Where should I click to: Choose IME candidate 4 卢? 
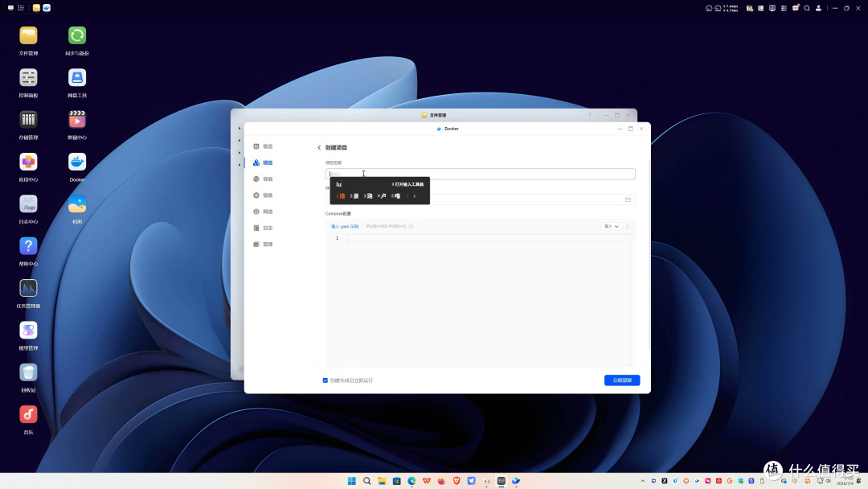click(x=382, y=196)
